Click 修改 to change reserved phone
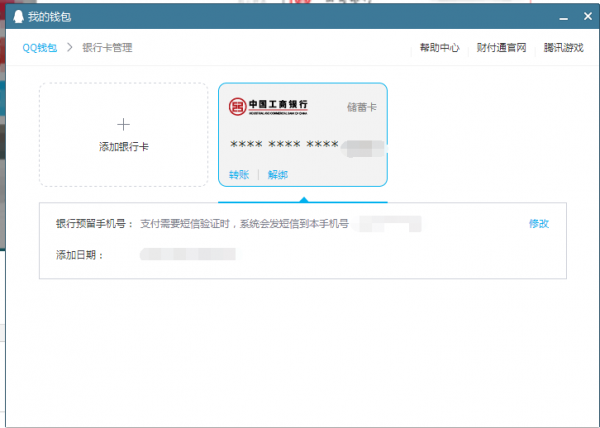The image size is (600, 428). click(x=539, y=223)
